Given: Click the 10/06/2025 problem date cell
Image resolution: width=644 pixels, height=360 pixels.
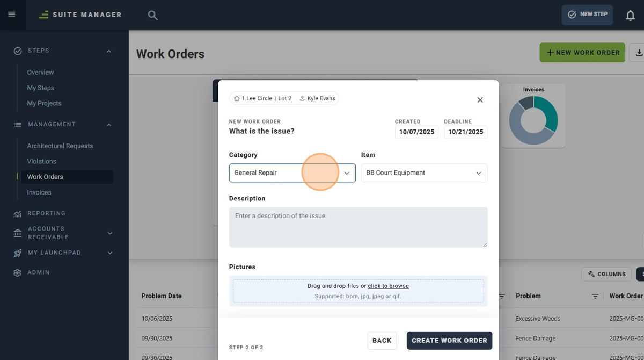Looking at the screenshot, I should pos(157,319).
